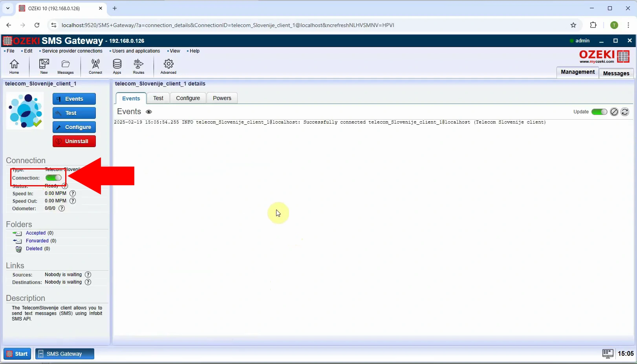The width and height of the screenshot is (637, 364).
Task: Click the browser address bar URL
Action: click(228, 25)
